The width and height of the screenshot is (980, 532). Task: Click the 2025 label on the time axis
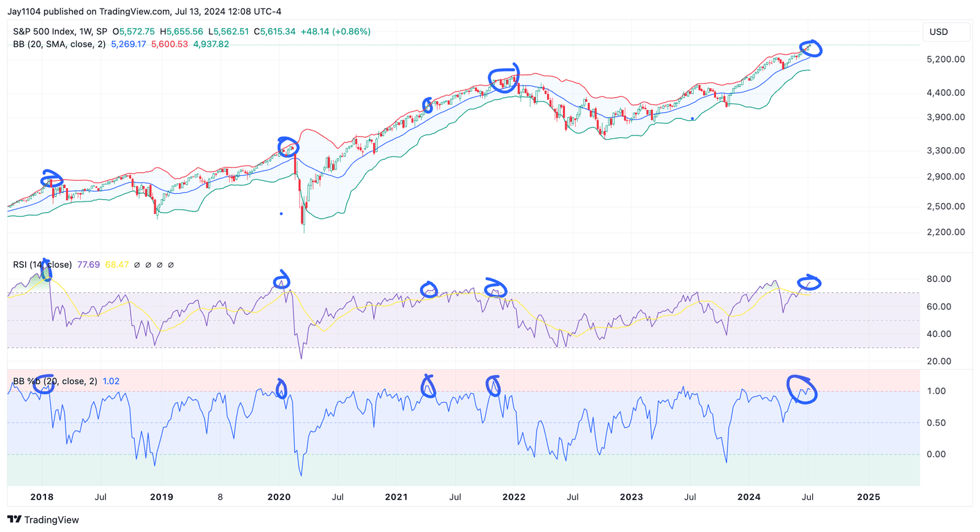pos(868,497)
